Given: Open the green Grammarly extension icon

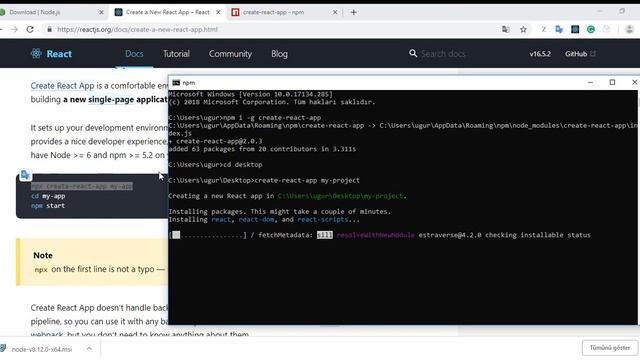Looking at the screenshot, I should click(591, 29).
